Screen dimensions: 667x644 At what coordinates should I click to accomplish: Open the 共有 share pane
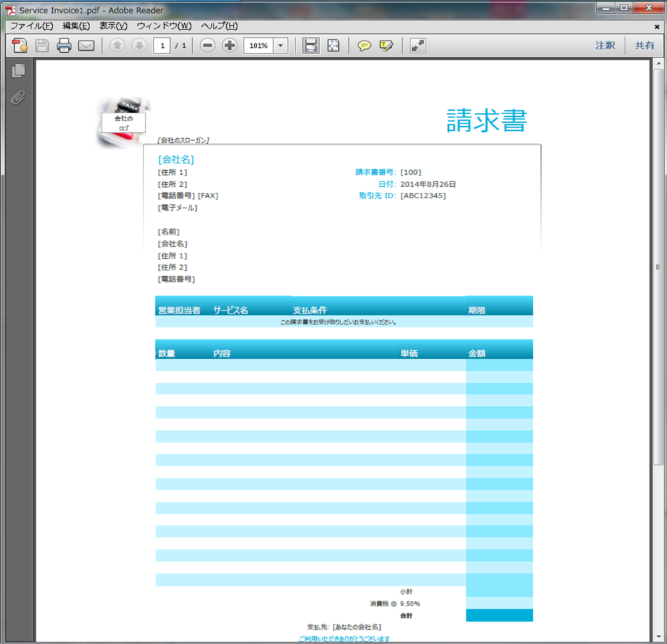(x=644, y=45)
